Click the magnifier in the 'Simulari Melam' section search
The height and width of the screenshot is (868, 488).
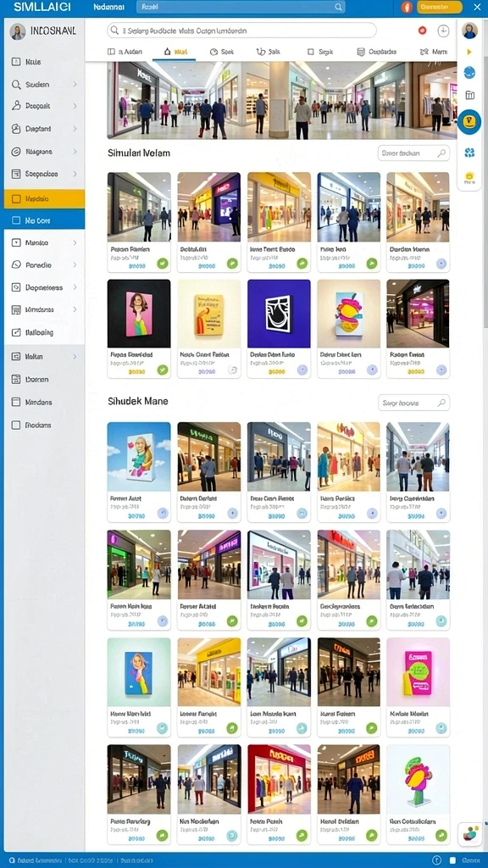(441, 153)
